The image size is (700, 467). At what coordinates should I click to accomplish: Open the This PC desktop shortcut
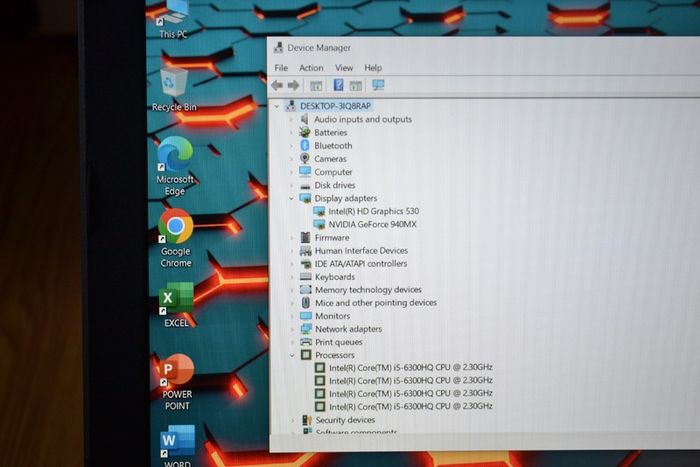pyautogui.click(x=173, y=20)
